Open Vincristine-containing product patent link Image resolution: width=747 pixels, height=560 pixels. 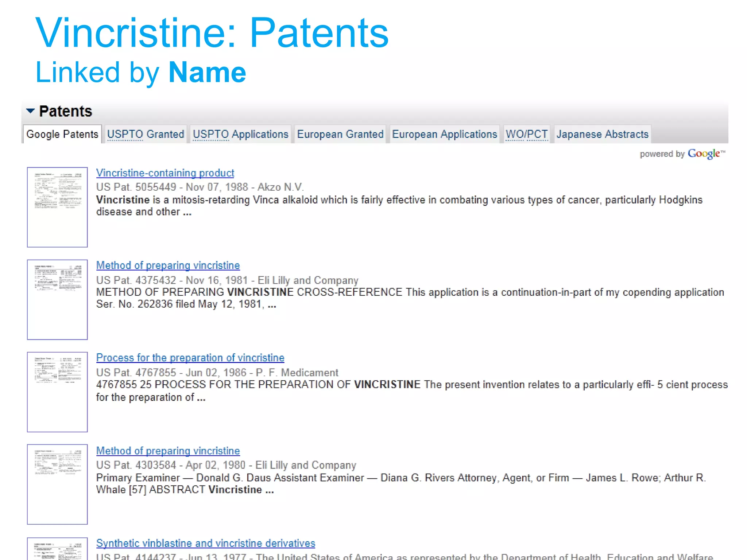coord(165,173)
